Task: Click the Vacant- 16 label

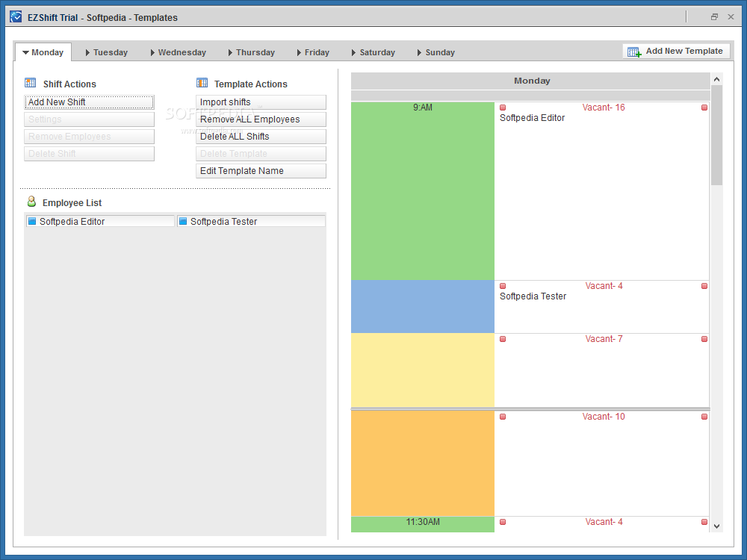Action: tap(603, 108)
